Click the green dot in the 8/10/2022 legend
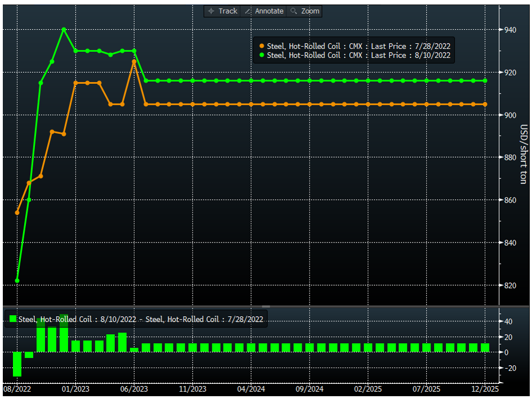532x399 pixels. [262, 55]
